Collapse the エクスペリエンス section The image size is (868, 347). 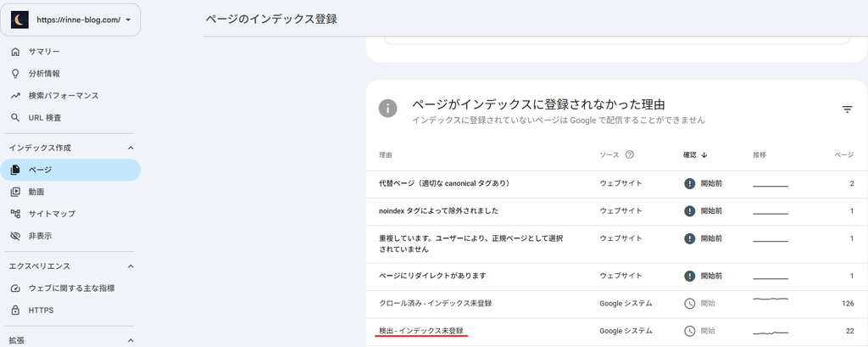(x=131, y=266)
